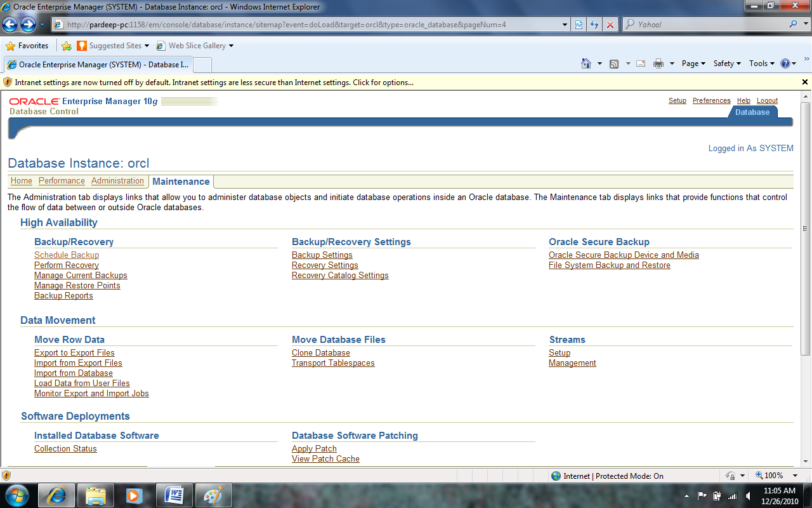Click the information bar shield icon
812x508 pixels.
pyautogui.click(x=8, y=83)
